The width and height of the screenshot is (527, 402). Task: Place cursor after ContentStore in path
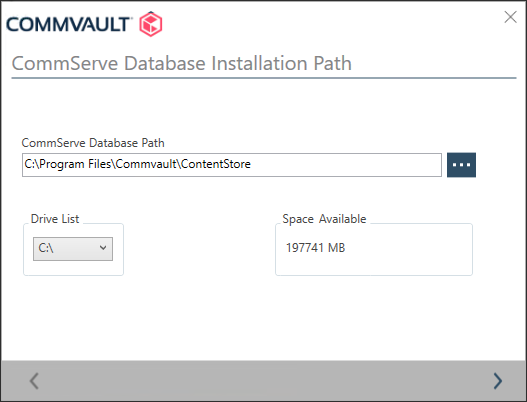tap(252, 164)
